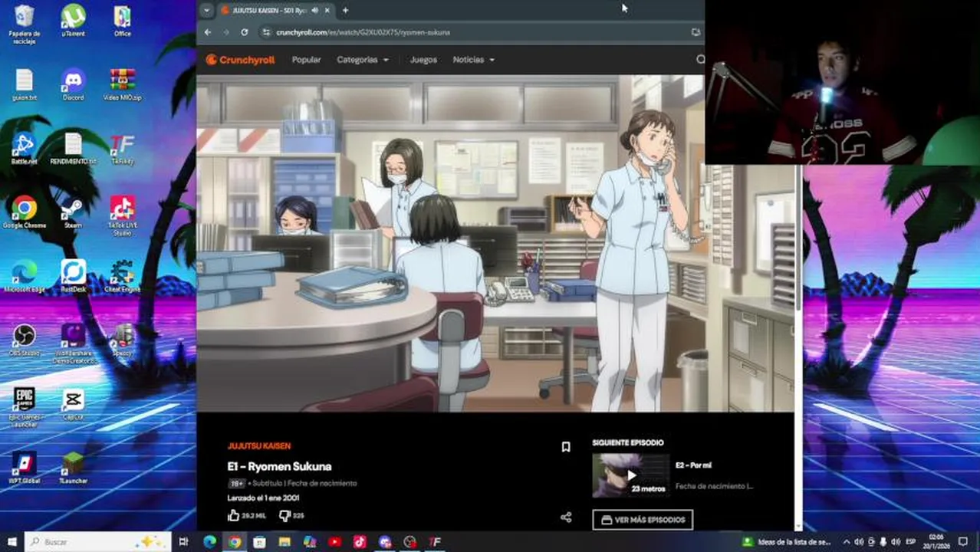Select the Video MIO.zip archive
This screenshot has width=980, height=552.
click(122, 85)
